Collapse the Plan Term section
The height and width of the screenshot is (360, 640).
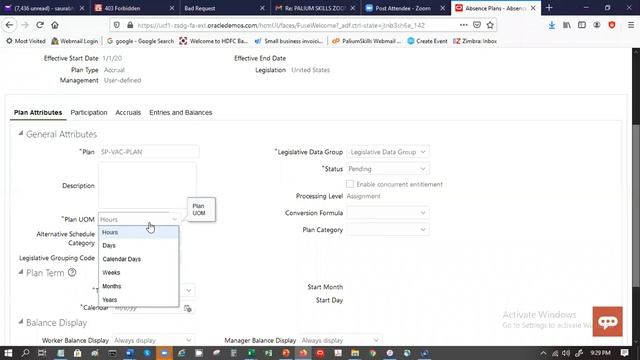pyautogui.click(x=20, y=272)
